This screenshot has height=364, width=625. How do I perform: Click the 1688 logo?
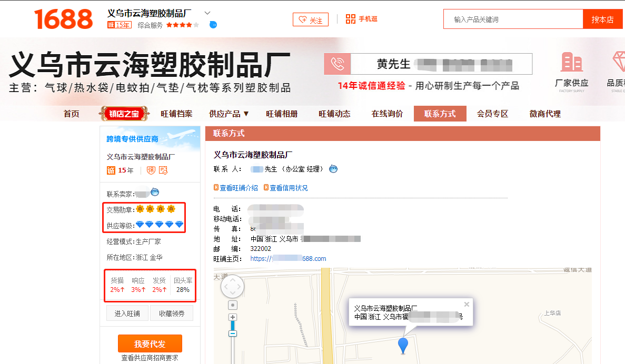click(63, 19)
